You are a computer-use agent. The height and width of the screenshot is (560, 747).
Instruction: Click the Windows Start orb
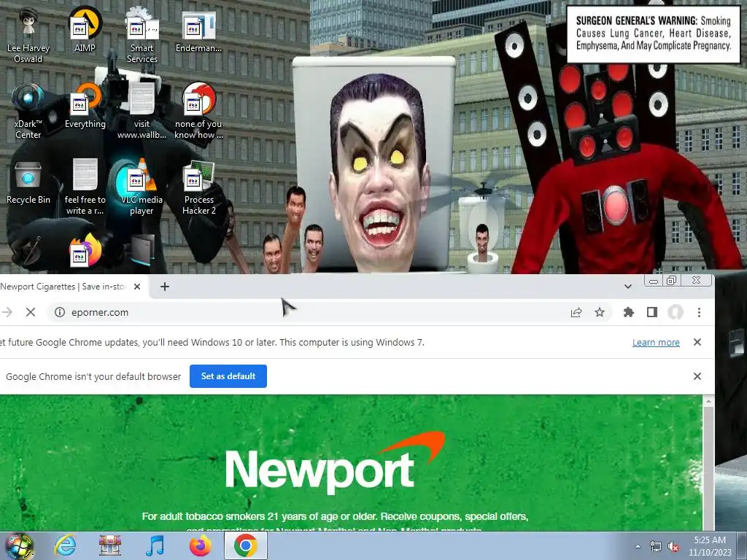click(x=19, y=545)
